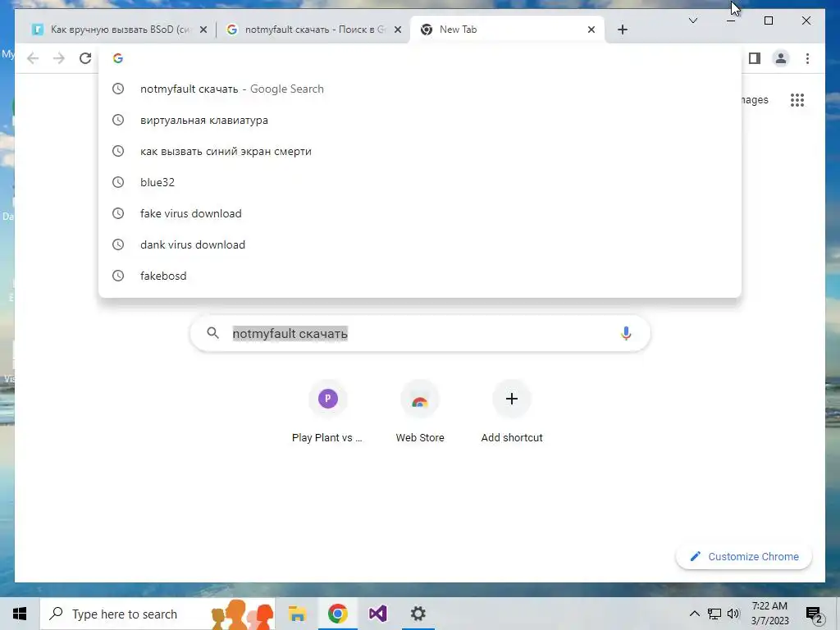Open Visual Studio from the taskbar
Viewport: 840px width, 630px height.
tap(377, 614)
